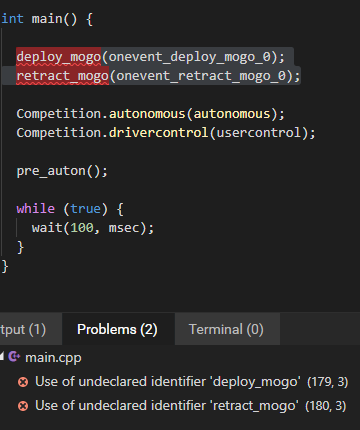Select main.cpp in the problems list

pyautogui.click(x=53, y=358)
